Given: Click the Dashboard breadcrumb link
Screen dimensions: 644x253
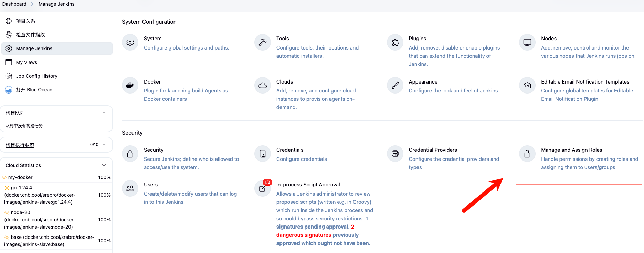Looking at the screenshot, I should coord(14,4).
